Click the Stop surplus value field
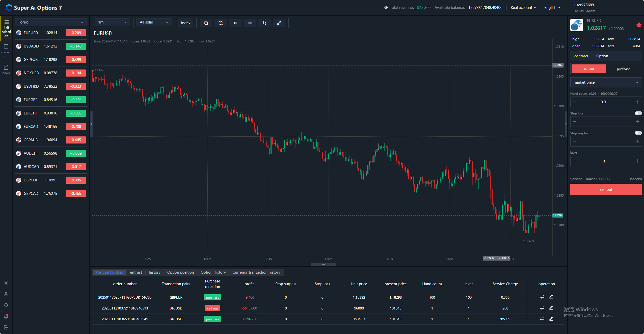 point(606,141)
